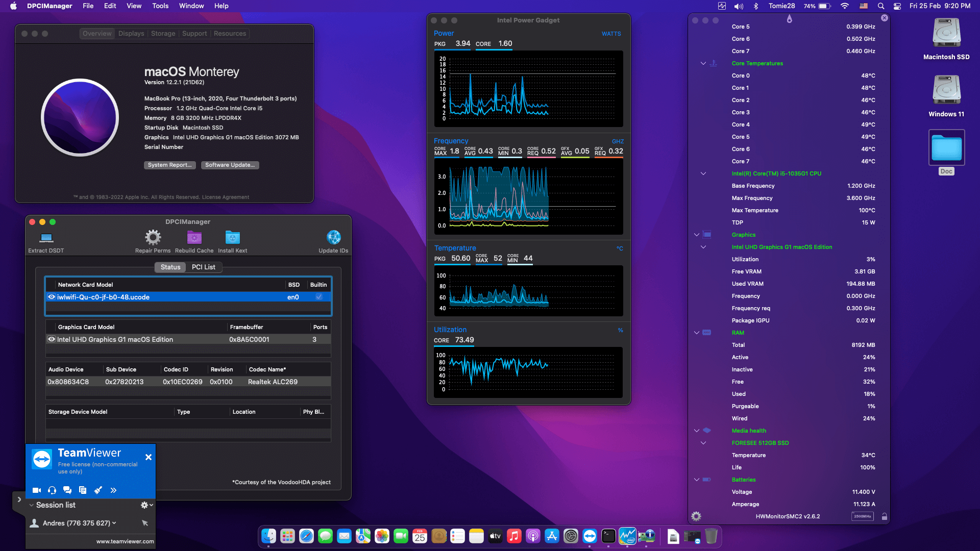Screen dimensions: 980x551
Task: Toggle eye icon for iwlwifi network card
Action: (x=52, y=296)
